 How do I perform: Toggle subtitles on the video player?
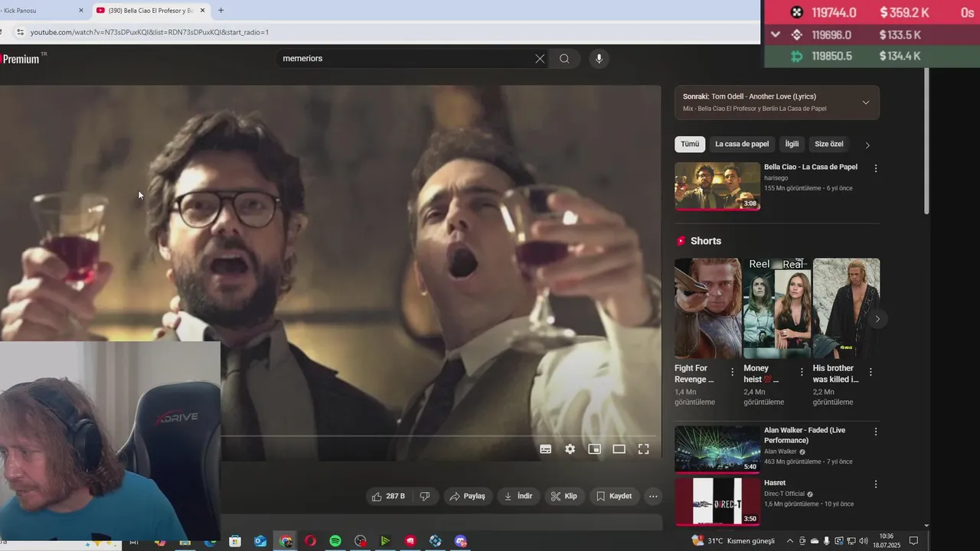[545, 449]
